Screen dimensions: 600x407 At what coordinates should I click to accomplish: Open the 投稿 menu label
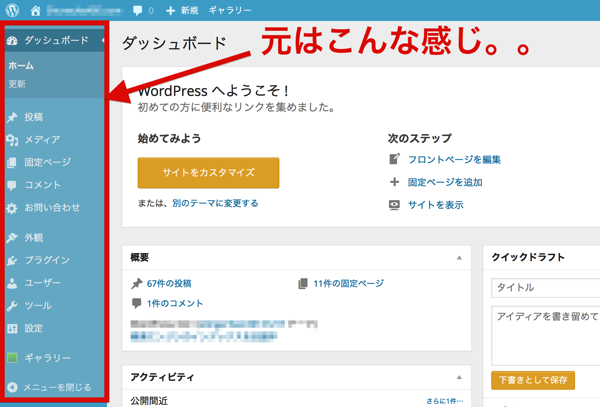34,117
